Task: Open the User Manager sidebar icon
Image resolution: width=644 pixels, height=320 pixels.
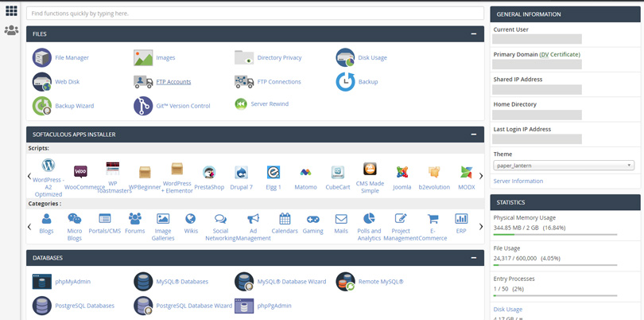Action: coord(11,30)
